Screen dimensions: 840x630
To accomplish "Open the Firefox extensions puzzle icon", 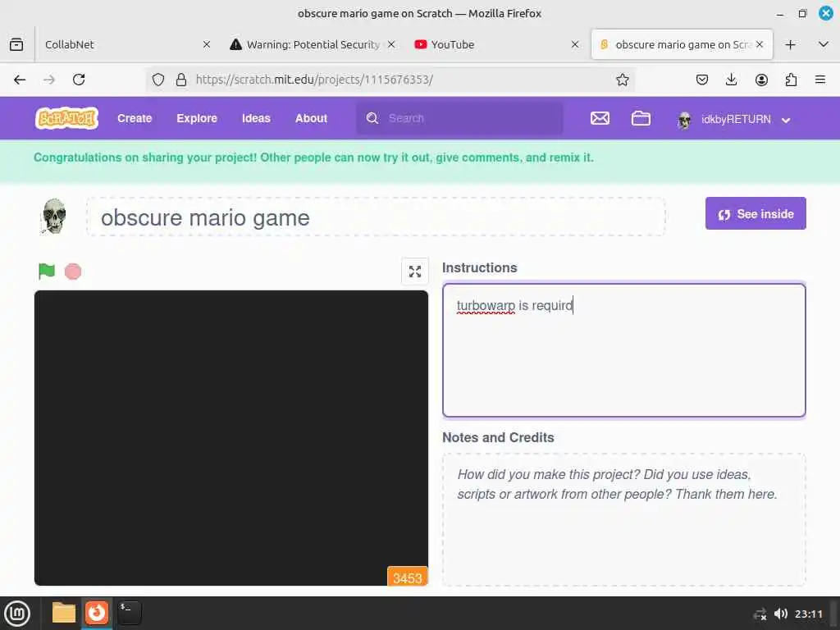I will click(791, 80).
